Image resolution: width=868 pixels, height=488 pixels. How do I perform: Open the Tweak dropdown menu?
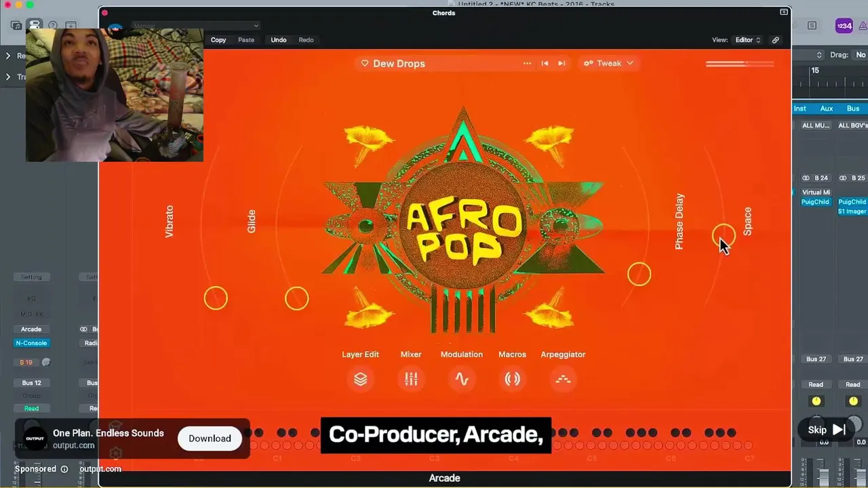(x=608, y=63)
